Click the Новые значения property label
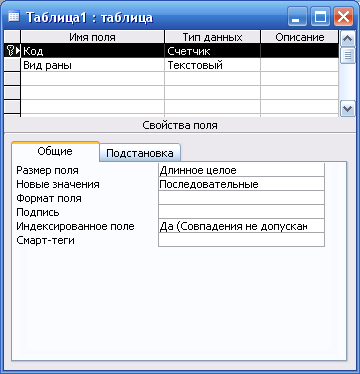360x374 pixels. click(x=58, y=184)
